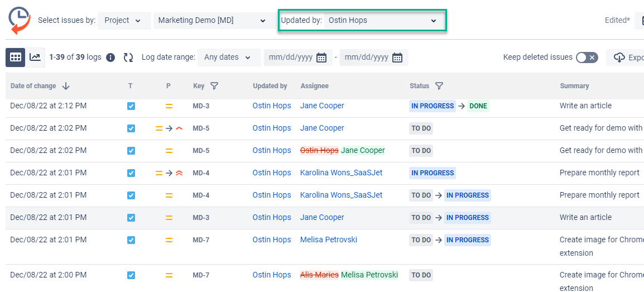Click TO DO badge in MD-7 2:00 PM row
644x292 pixels.
tap(421, 275)
